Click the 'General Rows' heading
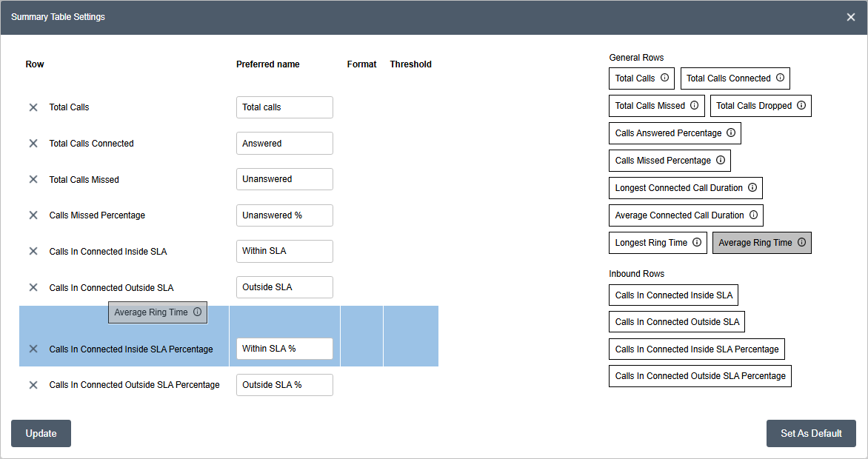The height and width of the screenshot is (459, 868). tap(637, 58)
